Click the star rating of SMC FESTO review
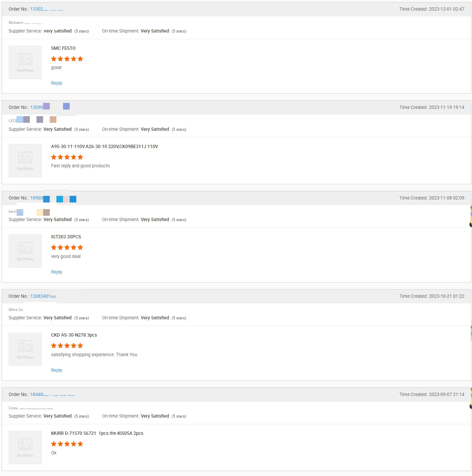 (x=67, y=59)
